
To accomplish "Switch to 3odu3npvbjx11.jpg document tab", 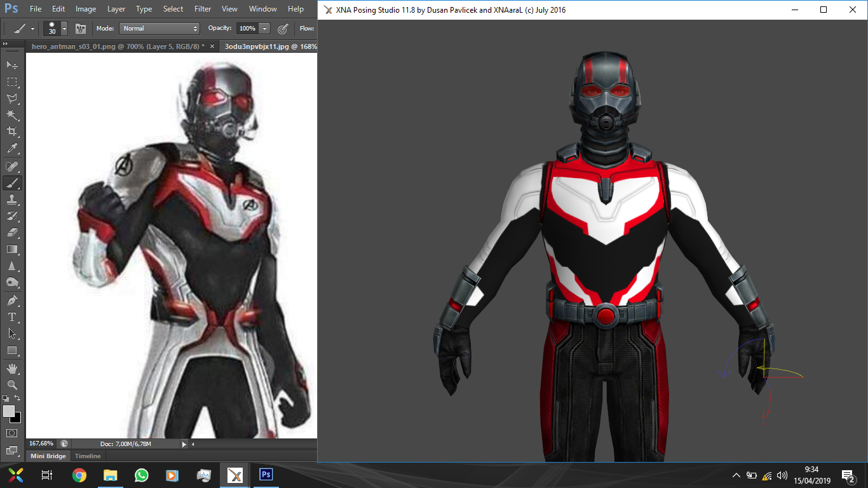I will (270, 46).
